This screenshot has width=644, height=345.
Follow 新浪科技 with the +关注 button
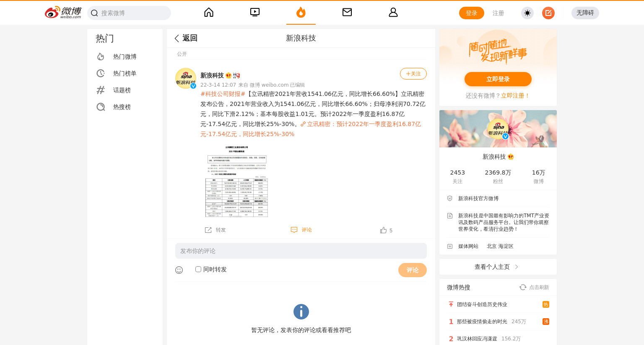pyautogui.click(x=413, y=74)
